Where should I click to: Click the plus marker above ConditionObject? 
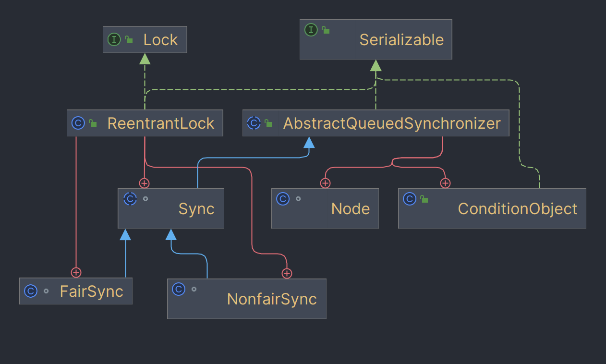point(445,183)
